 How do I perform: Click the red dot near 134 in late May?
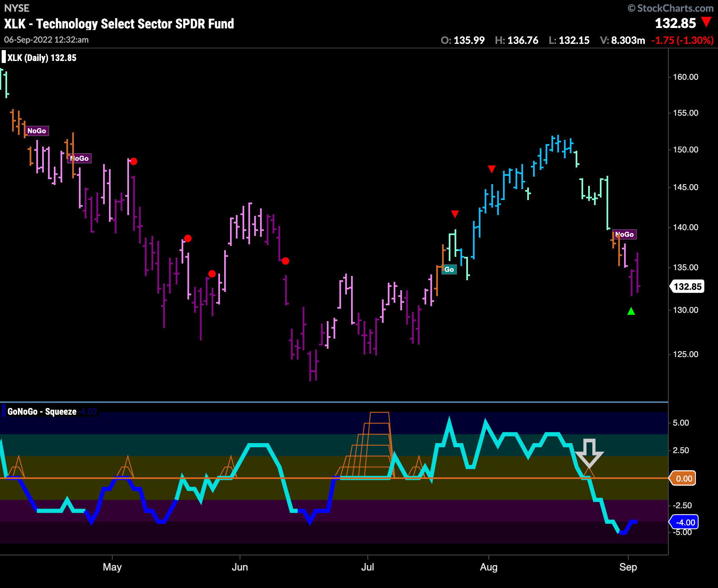(212, 274)
